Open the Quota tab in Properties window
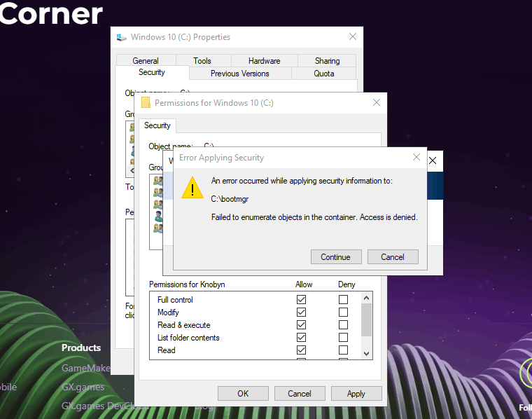532x419 pixels. pos(324,74)
